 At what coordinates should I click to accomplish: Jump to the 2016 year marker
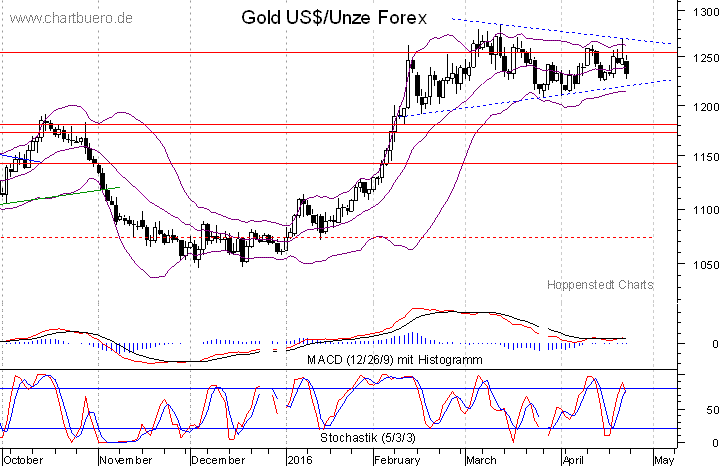click(299, 459)
